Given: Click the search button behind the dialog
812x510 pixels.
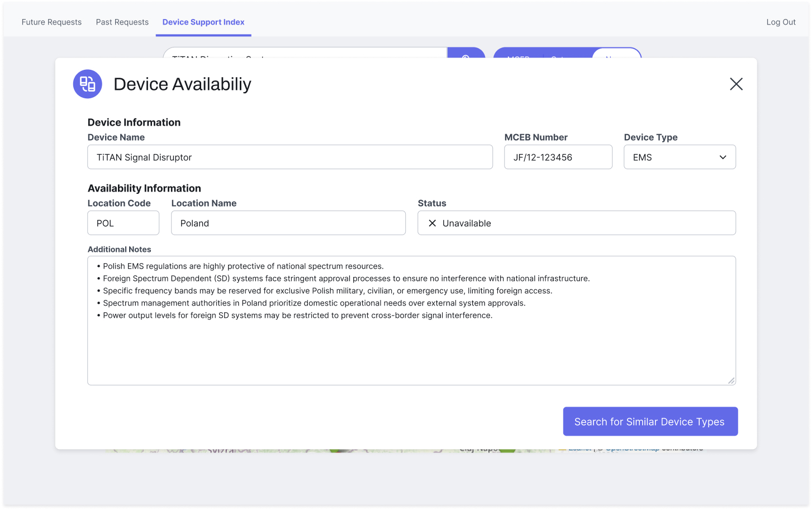Looking at the screenshot, I should click(466, 54).
